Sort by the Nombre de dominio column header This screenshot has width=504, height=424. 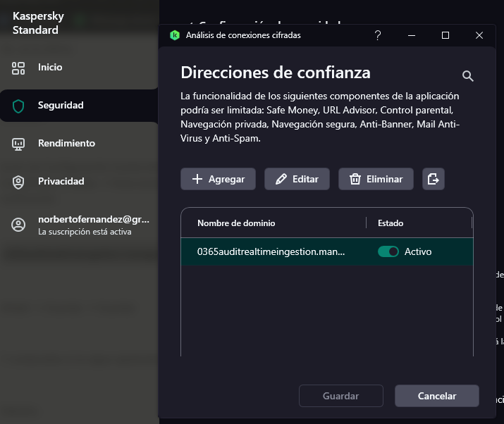coord(236,223)
